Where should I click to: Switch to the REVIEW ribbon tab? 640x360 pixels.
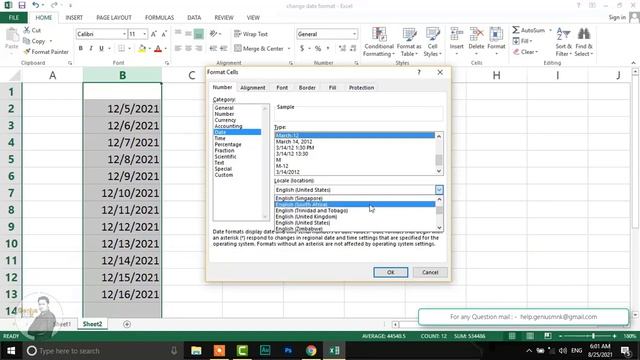pyautogui.click(x=224, y=18)
